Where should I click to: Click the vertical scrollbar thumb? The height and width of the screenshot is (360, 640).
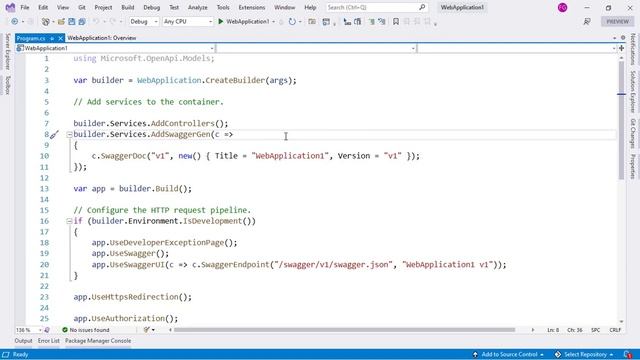coord(621,120)
